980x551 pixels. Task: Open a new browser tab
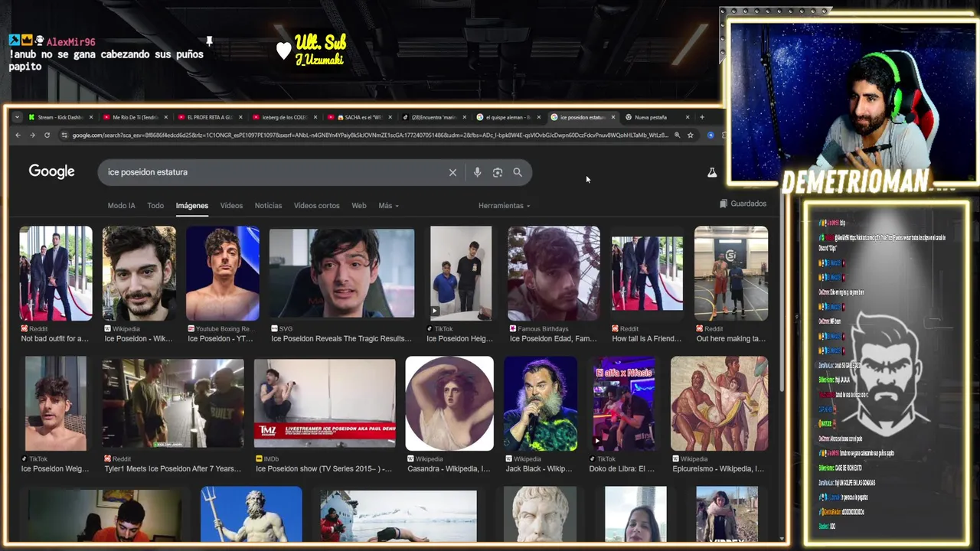click(x=702, y=117)
